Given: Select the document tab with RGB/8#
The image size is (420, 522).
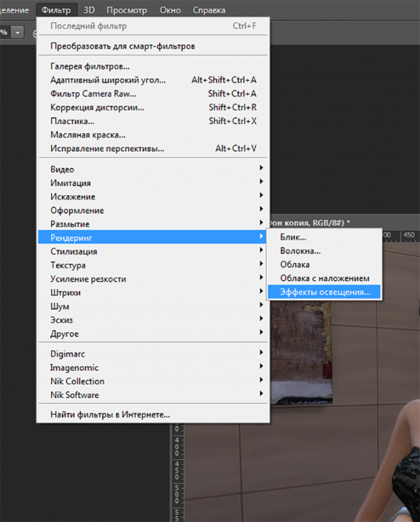Looking at the screenshot, I should coord(310,223).
